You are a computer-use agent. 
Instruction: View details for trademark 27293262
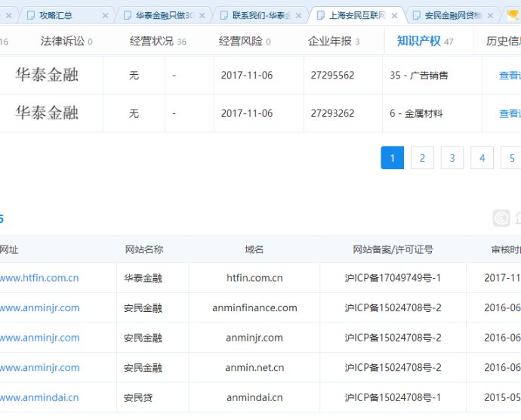pos(510,113)
